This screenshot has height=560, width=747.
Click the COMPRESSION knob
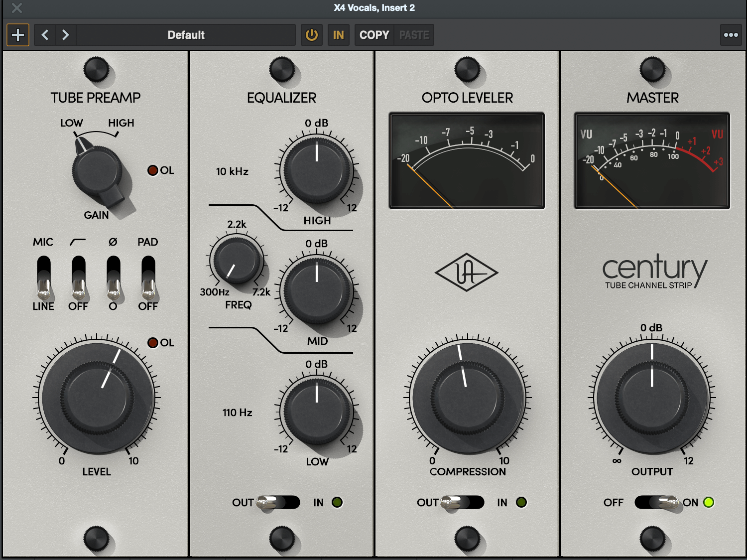[x=467, y=398]
